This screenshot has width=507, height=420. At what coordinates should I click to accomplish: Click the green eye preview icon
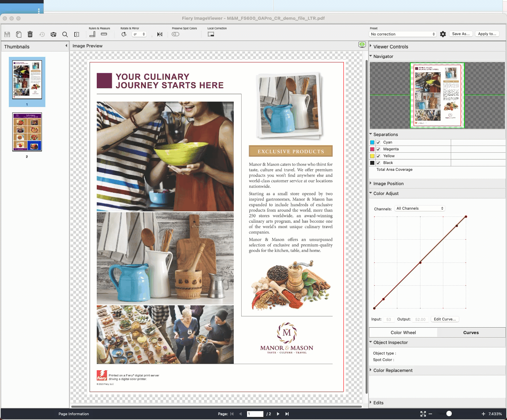(x=362, y=45)
